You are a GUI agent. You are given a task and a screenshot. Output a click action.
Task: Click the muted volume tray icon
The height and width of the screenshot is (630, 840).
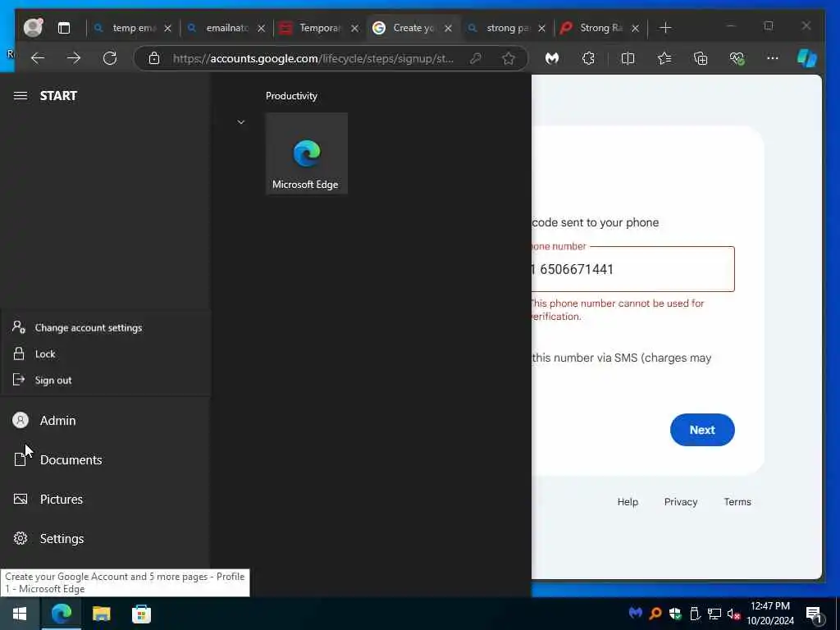734,613
